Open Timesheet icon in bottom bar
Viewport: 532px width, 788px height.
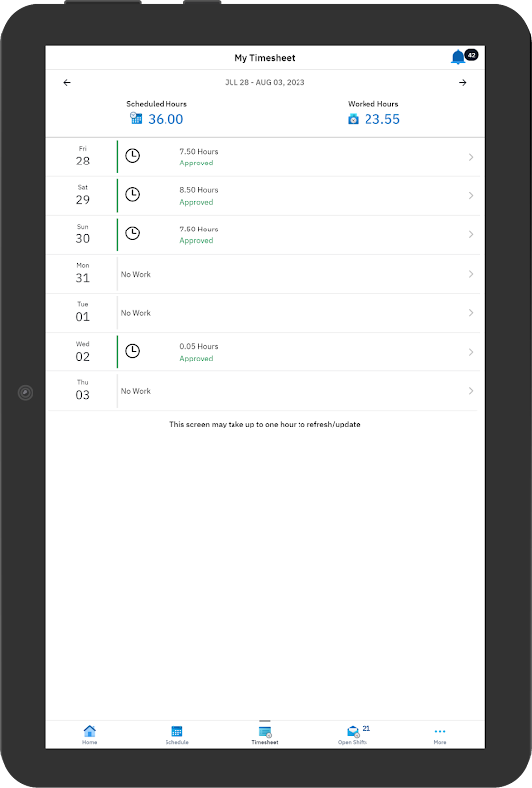coord(265,731)
